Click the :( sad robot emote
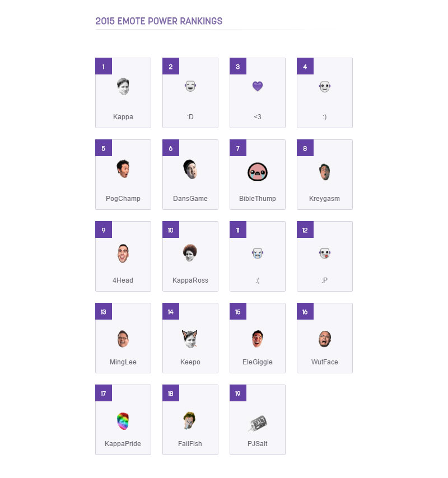Image resolution: width=448 pixels, height=478 pixels. click(258, 253)
